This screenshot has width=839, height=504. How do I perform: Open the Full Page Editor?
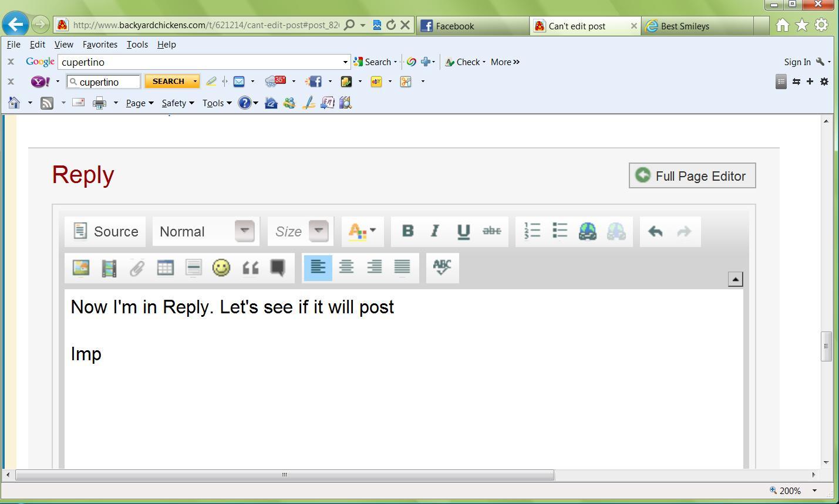coord(692,176)
